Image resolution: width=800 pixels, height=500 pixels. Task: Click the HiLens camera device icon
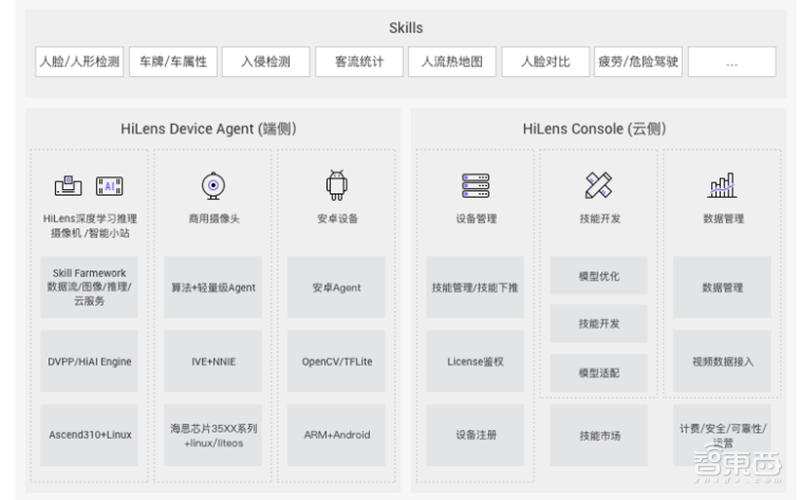coord(68,185)
